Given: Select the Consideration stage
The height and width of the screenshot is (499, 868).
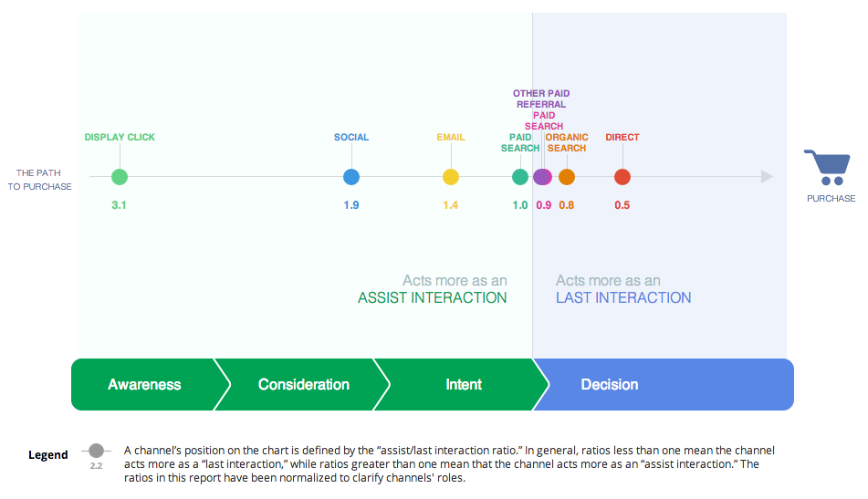Looking at the screenshot, I should (304, 384).
